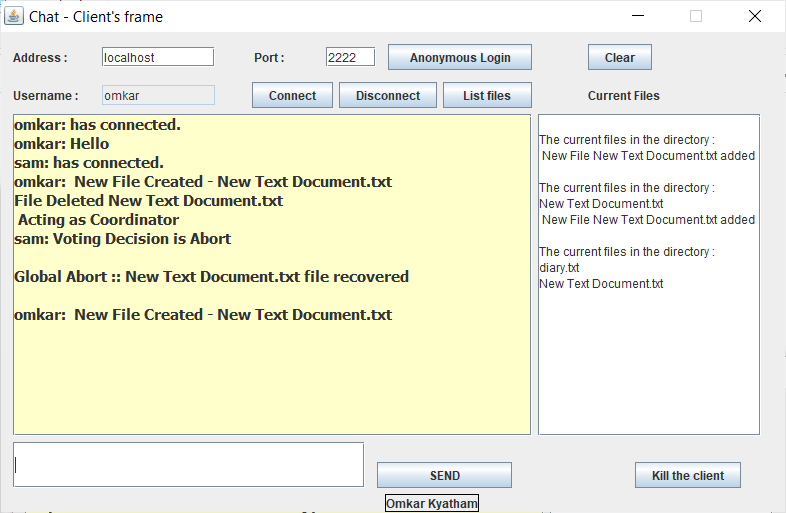Send the chat message
786x513 pixels.
(445, 475)
